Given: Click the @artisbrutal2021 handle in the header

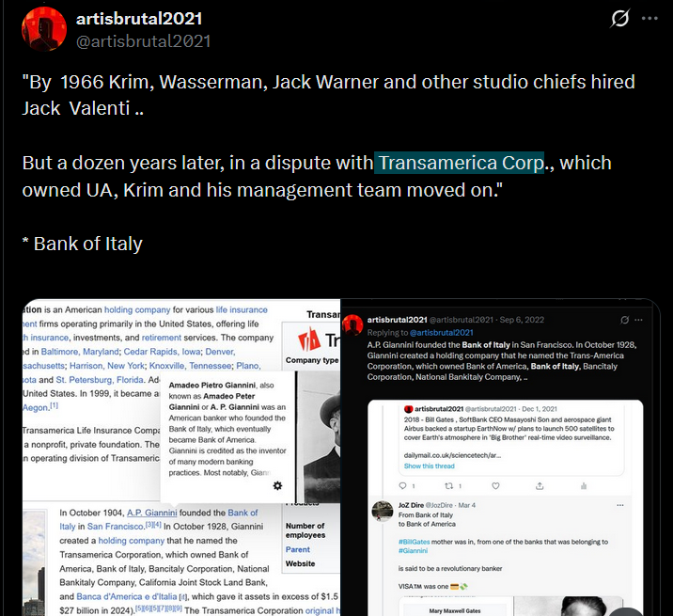Looking at the screenshot, I should [144, 41].
